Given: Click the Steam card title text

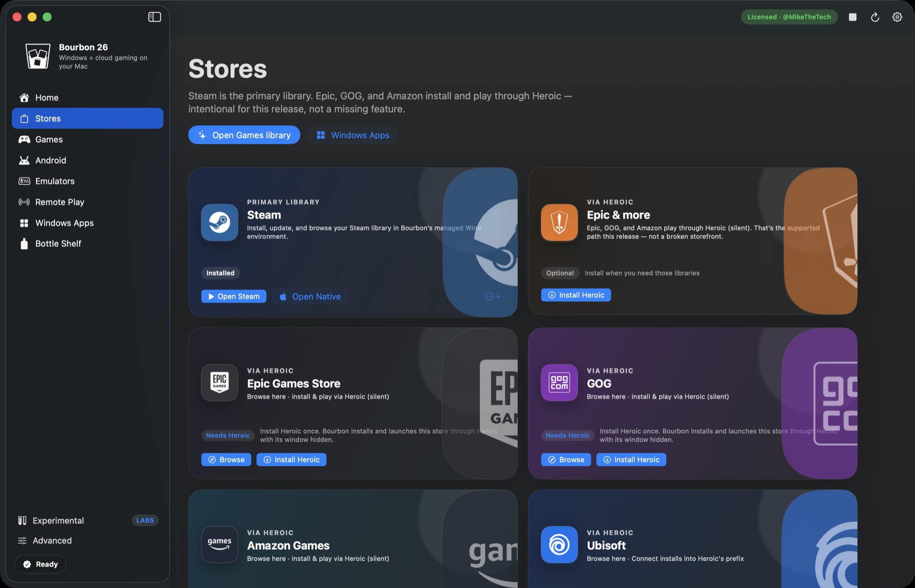Looking at the screenshot, I should click(x=264, y=215).
